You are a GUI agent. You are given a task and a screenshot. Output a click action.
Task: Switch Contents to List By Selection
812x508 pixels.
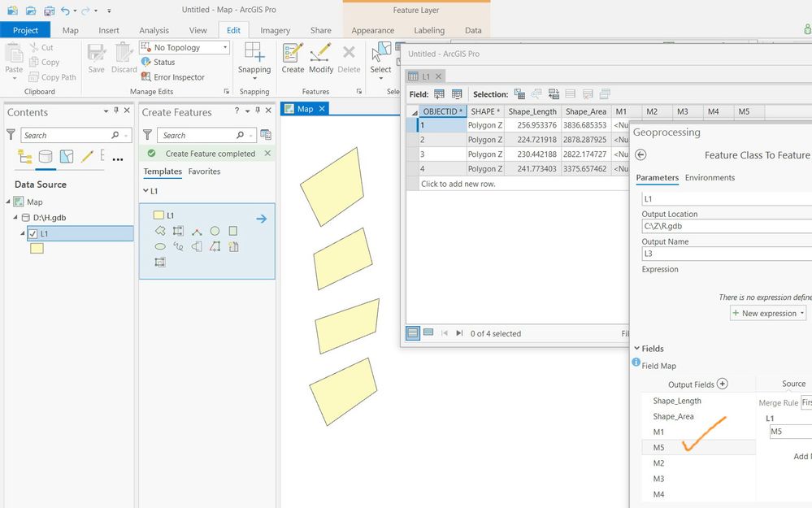[67, 156]
